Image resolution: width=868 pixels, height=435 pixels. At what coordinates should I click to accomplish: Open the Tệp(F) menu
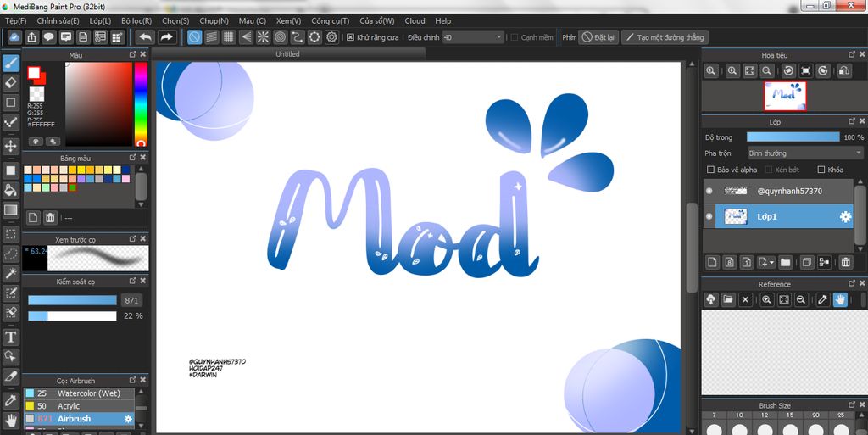(x=15, y=20)
